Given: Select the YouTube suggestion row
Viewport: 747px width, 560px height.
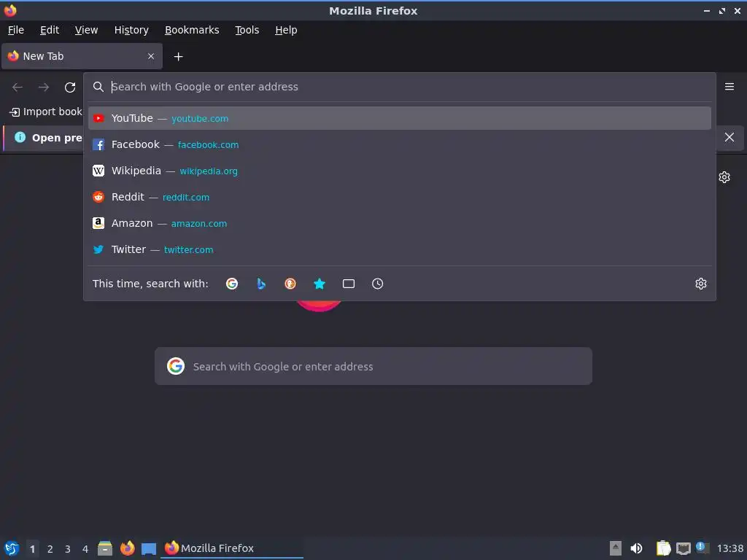Looking at the screenshot, I should pyautogui.click(x=399, y=118).
